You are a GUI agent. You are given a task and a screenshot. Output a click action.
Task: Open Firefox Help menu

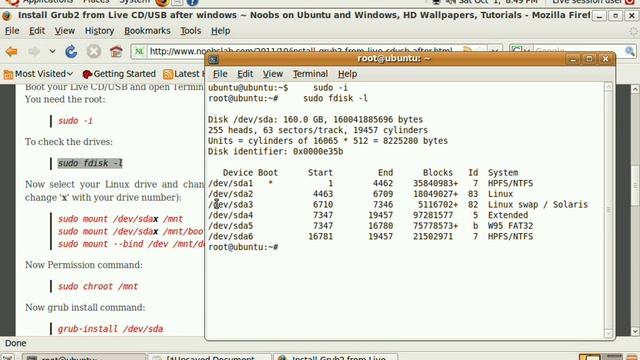(x=220, y=31)
